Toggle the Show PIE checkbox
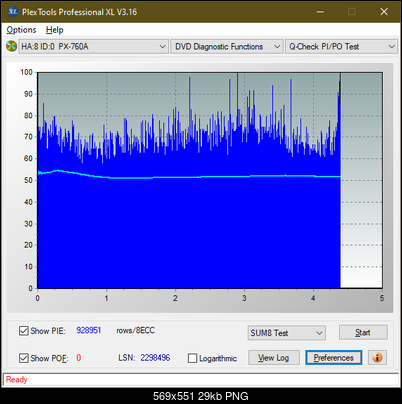The height and width of the screenshot is (404, 402). (x=24, y=331)
